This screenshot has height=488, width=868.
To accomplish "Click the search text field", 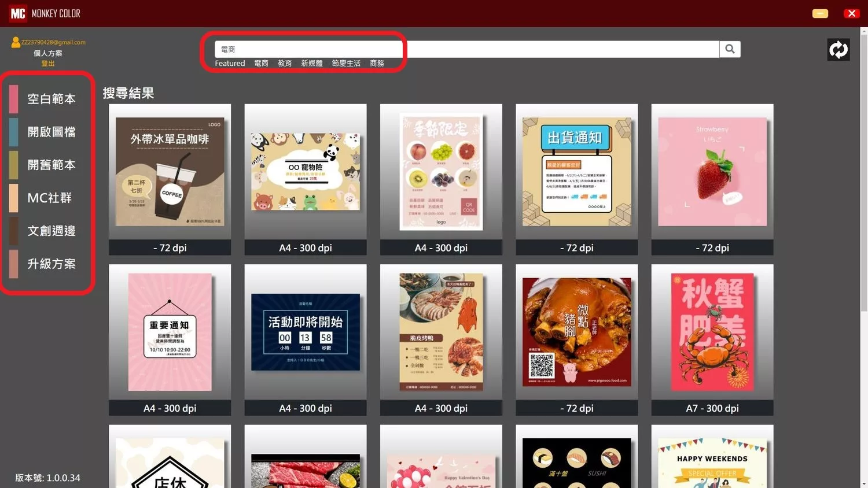I will pos(467,49).
